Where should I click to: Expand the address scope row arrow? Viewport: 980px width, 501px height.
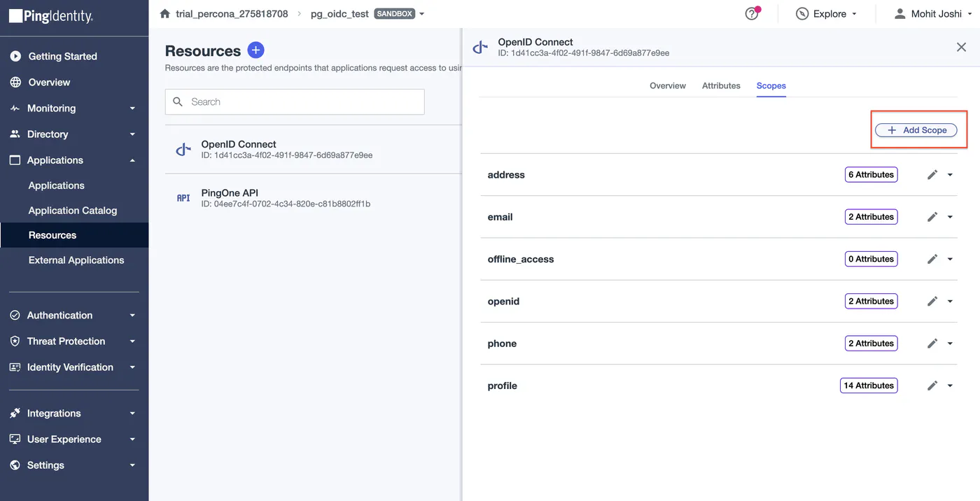(950, 175)
